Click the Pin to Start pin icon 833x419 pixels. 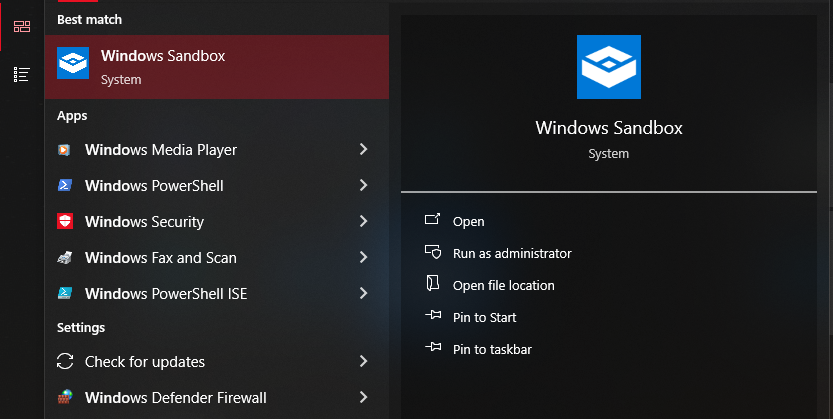pos(433,315)
